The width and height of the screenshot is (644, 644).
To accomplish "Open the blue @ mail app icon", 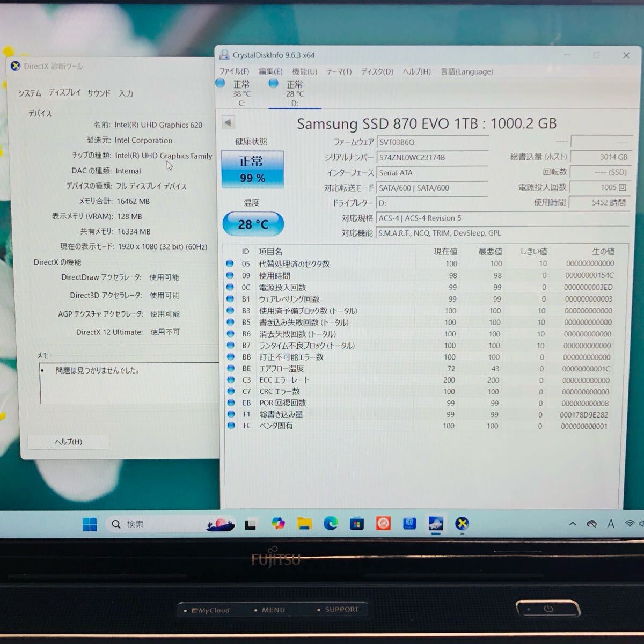I will pyautogui.click(x=409, y=524).
